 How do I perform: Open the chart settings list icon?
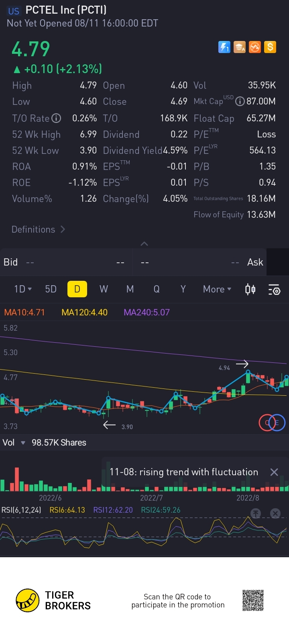[274, 289]
